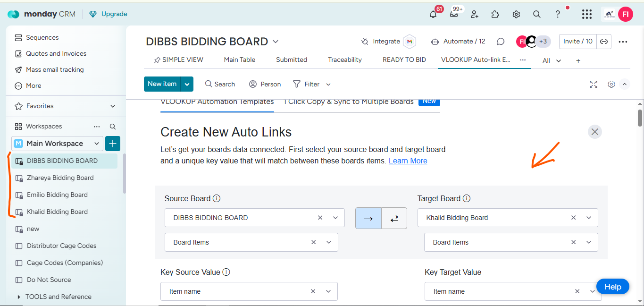Collapse the board header with chevron
This screenshot has height=306, width=644.
coord(625,84)
